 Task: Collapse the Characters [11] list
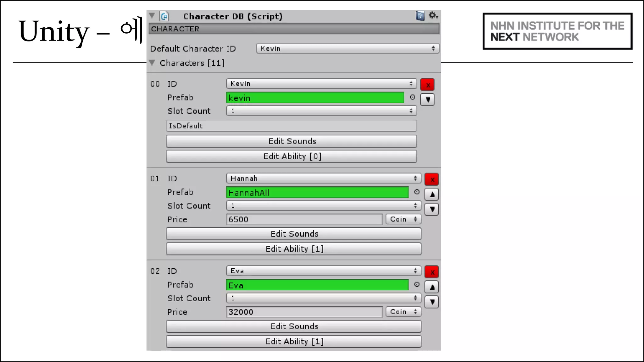(153, 63)
